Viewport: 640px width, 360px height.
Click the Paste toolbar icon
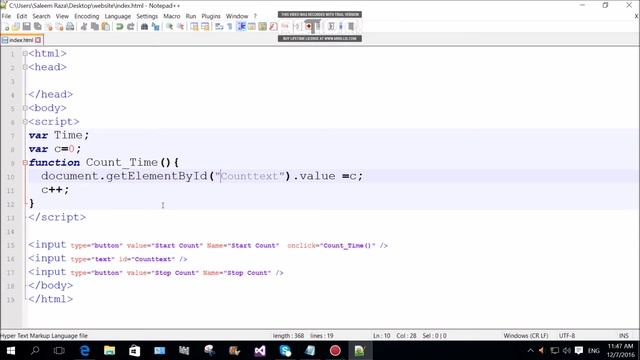[106, 27]
